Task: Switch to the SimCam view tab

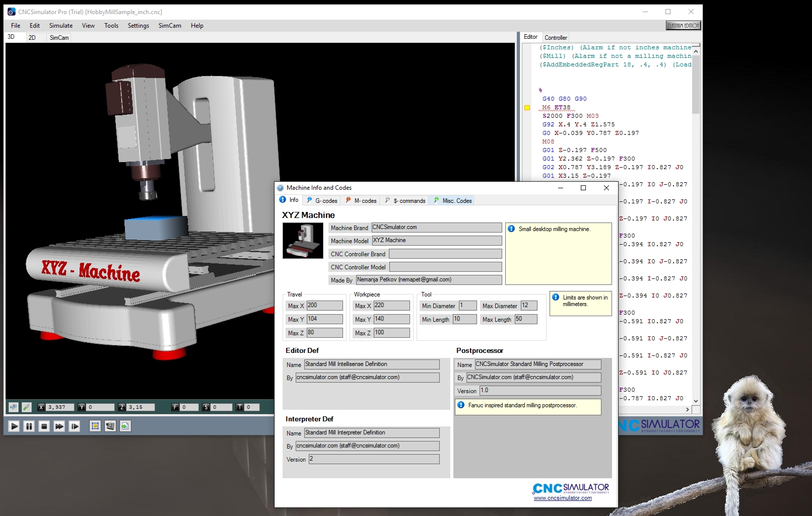Action: pos(59,38)
